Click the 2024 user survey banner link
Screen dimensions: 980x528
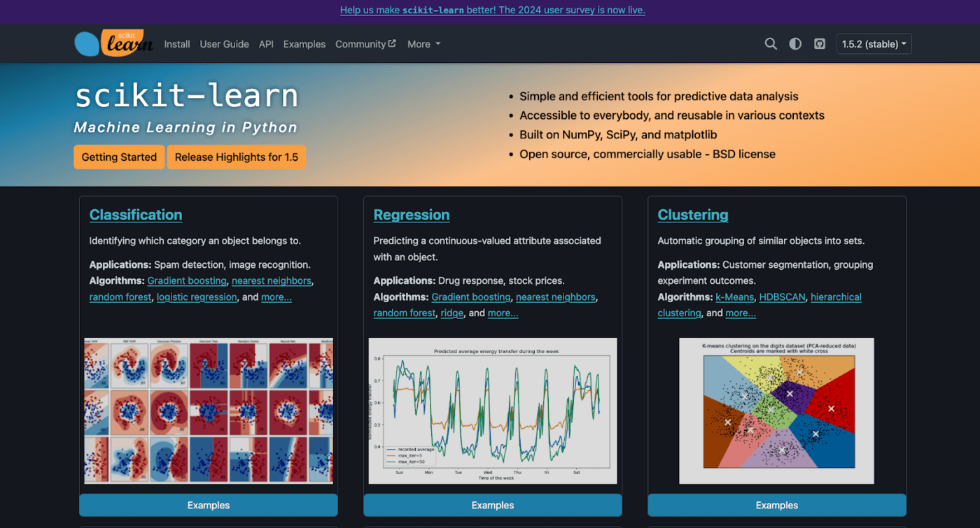pos(493,10)
